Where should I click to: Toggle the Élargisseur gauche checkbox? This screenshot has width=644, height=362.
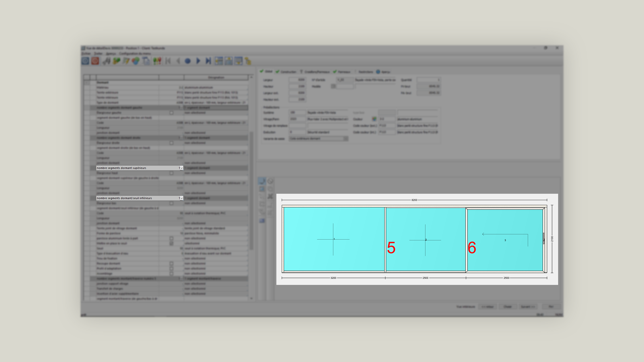pyautogui.click(x=171, y=113)
